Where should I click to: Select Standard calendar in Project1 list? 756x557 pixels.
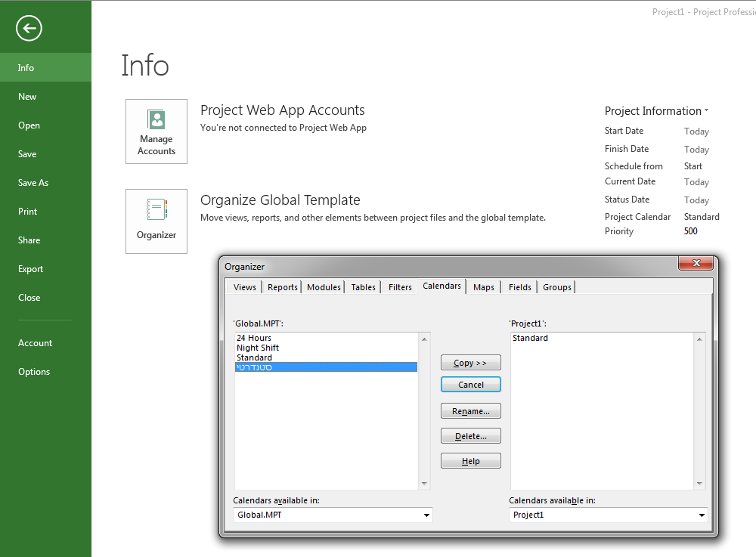pyautogui.click(x=530, y=338)
